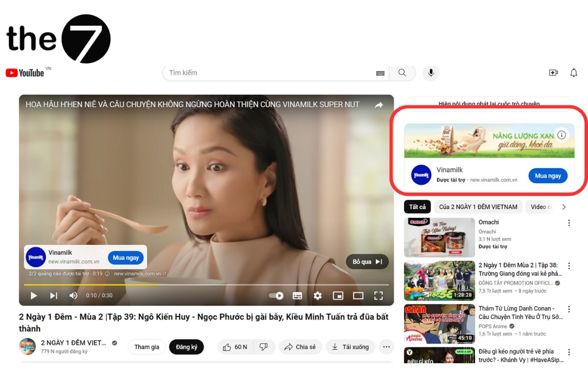
Task: Select the Tất cả filter chip
Action: click(x=417, y=207)
